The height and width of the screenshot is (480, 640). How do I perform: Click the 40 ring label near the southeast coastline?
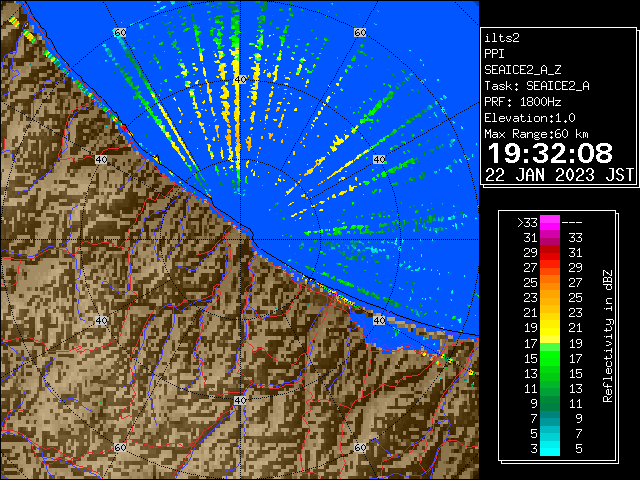pos(379,320)
